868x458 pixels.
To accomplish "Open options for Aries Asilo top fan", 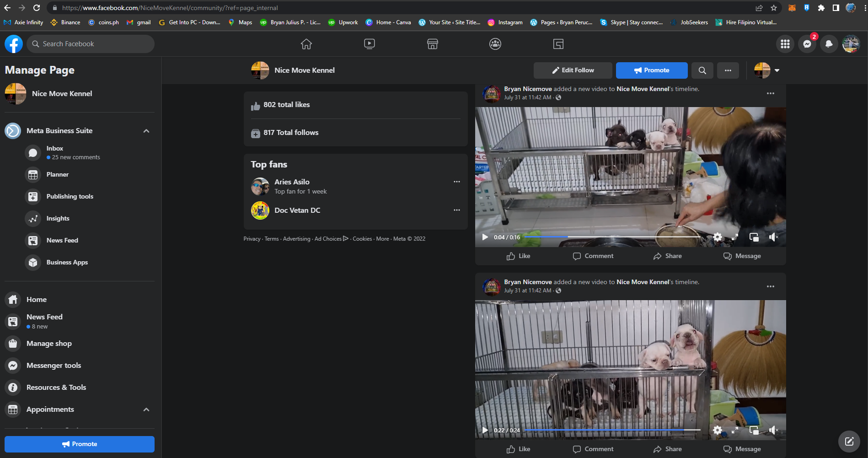I will (x=457, y=182).
